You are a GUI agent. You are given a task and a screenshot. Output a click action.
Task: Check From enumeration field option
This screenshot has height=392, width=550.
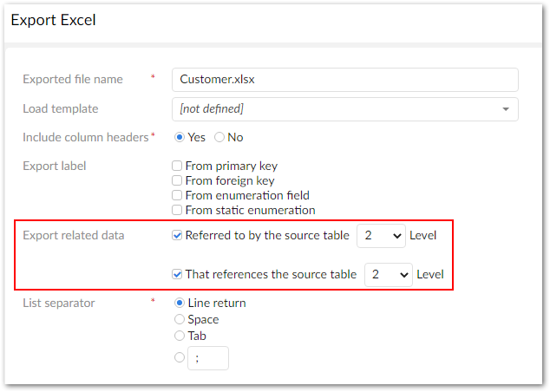[177, 195]
